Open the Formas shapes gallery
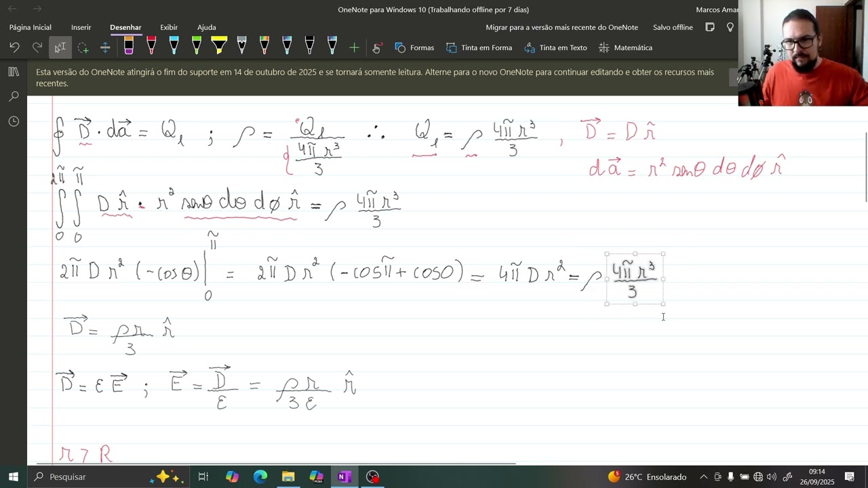868x488 pixels. 414,47
